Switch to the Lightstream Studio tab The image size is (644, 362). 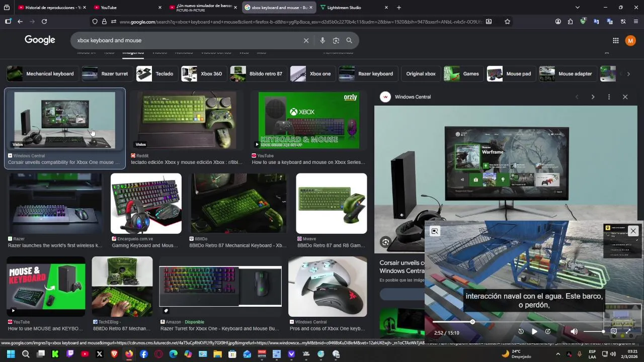[355, 8]
